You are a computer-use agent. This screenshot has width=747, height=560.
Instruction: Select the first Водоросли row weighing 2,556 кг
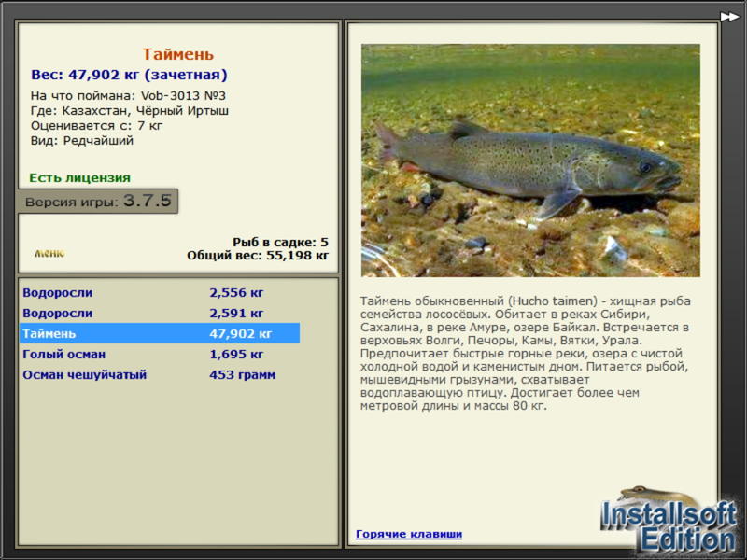tap(160, 292)
